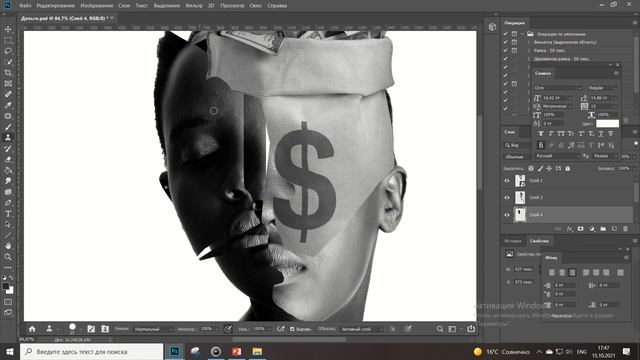Viewport: 640px width, 360px height.
Task: Toggle the Выравн. checkbox in options bar
Action: 292,329
